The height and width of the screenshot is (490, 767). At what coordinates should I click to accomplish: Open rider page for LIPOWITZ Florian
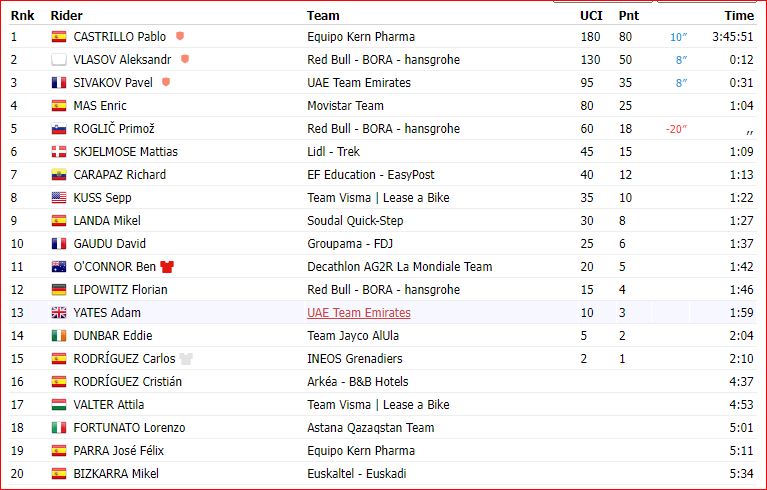[120, 290]
